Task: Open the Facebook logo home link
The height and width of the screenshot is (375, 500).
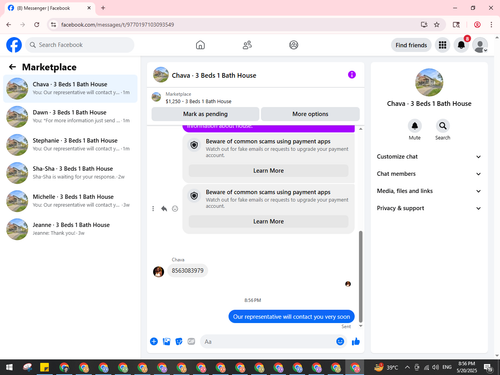Action: 14,45
